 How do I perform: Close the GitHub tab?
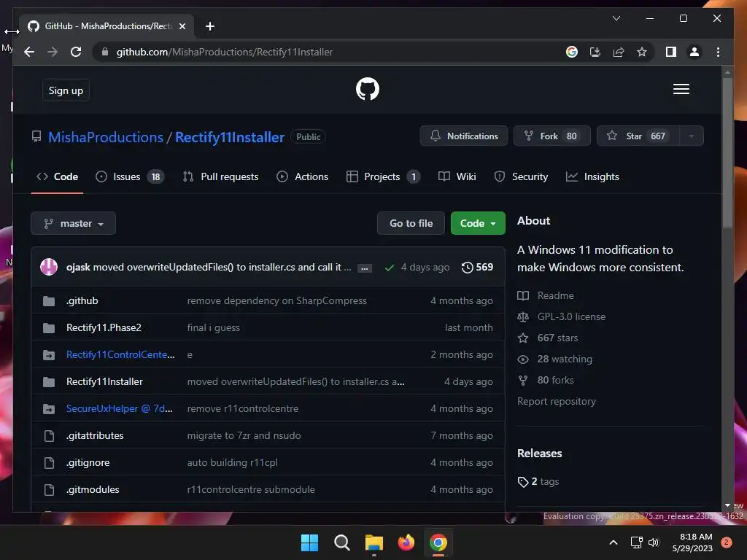[182, 26]
